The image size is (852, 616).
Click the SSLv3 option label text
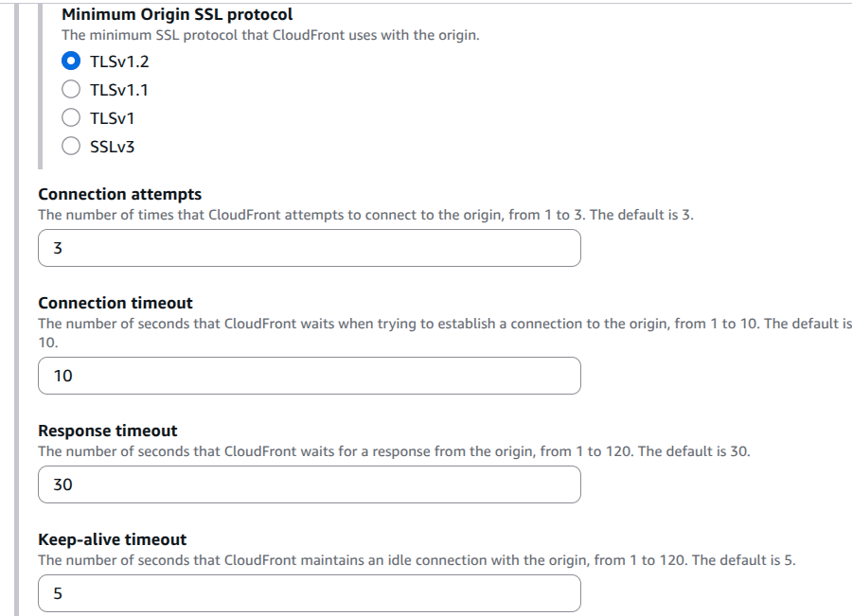112,147
